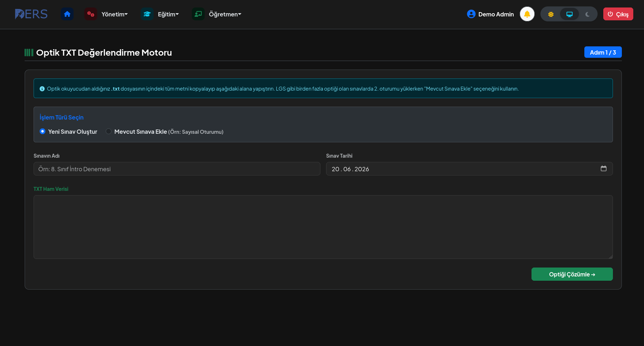Click the Optik TXT Değerlendirme Motoru heading
The width and height of the screenshot is (644, 346).
tap(104, 52)
